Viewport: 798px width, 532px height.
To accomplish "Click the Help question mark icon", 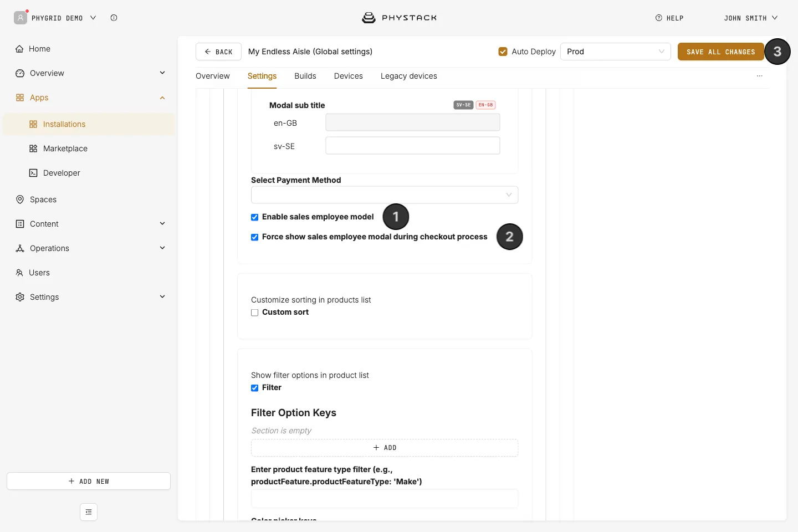I will pos(659,18).
